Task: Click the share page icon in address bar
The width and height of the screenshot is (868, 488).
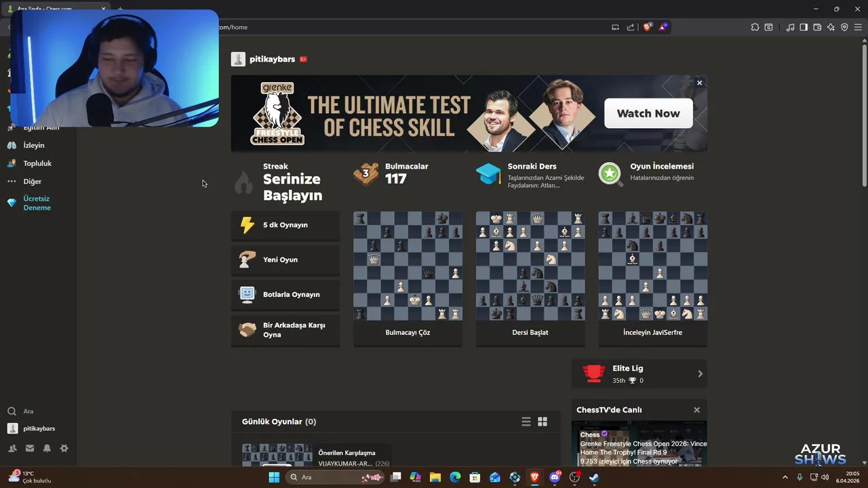Action: [631, 27]
